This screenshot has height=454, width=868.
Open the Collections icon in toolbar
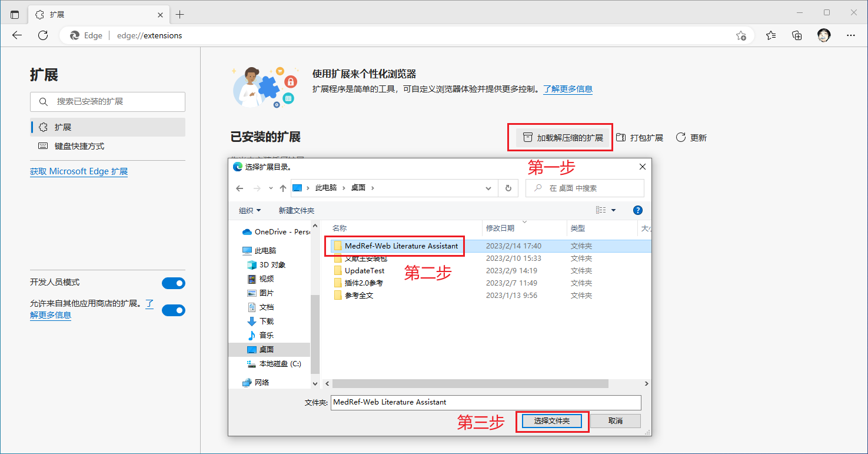click(x=797, y=35)
